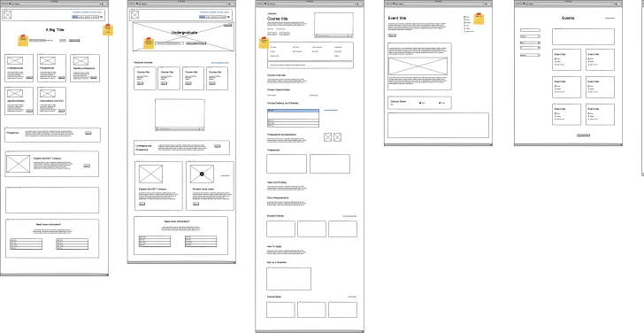Viewport: 644px width, 333px height.
Task: Click the Apprenticeships card image placeholder
Action: 15,93
